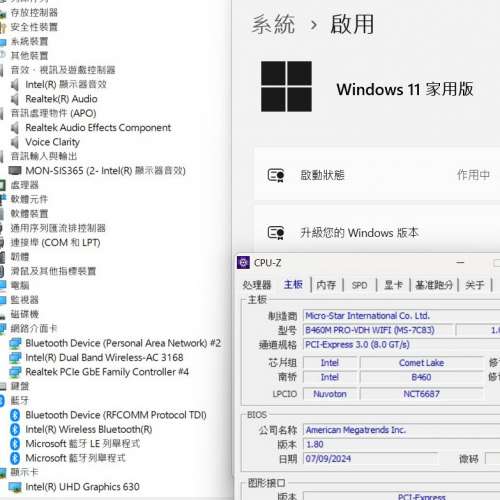Minimize the CPU-Z window
This screenshot has width=500, height=500.
460,263
